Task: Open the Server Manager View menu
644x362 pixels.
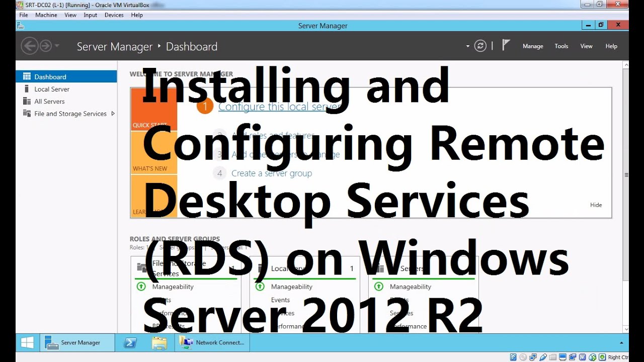Action: [587, 46]
